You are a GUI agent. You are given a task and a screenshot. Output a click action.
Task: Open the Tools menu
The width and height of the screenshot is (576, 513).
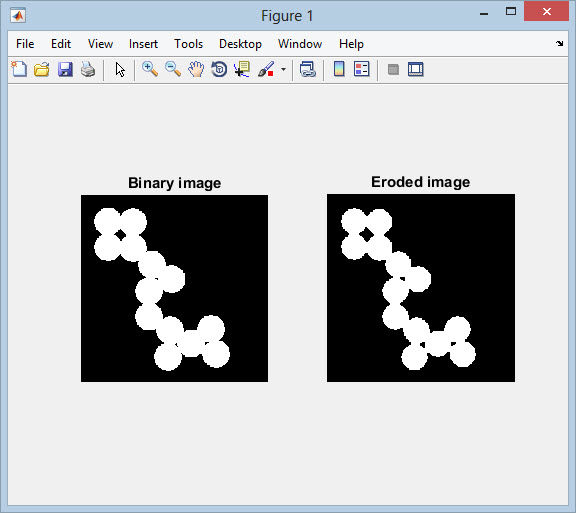[188, 44]
